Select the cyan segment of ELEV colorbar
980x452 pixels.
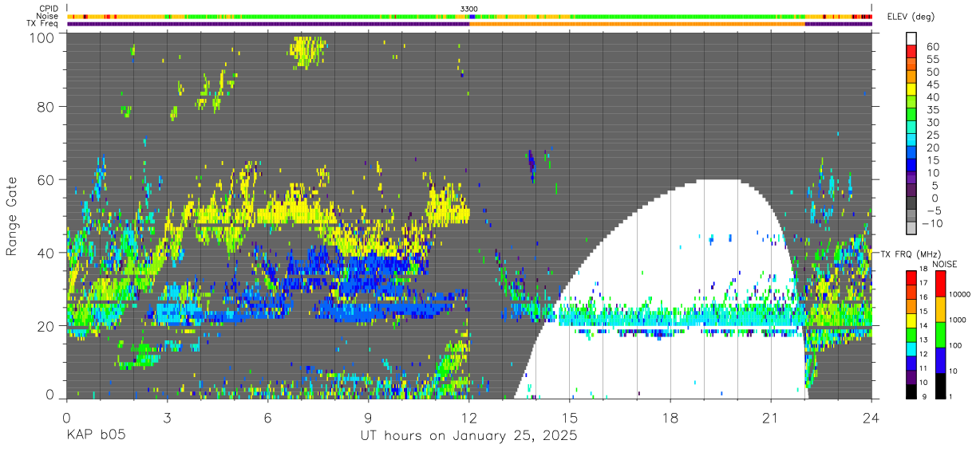(x=911, y=138)
